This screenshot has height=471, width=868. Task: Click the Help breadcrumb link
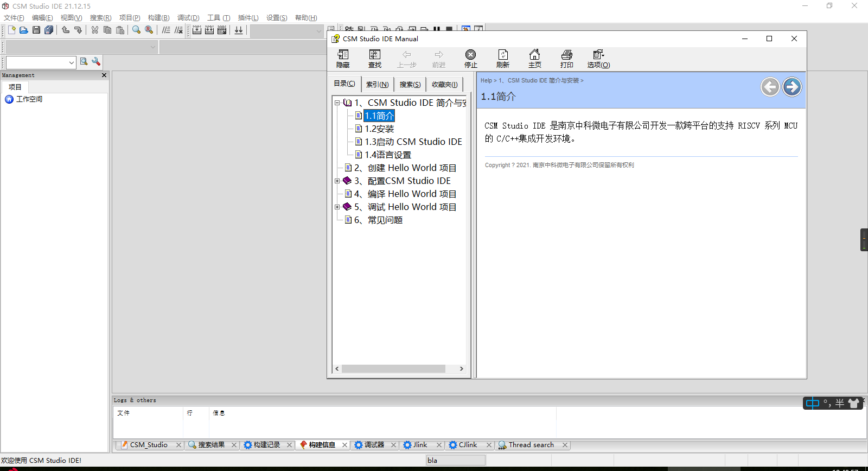click(x=486, y=80)
